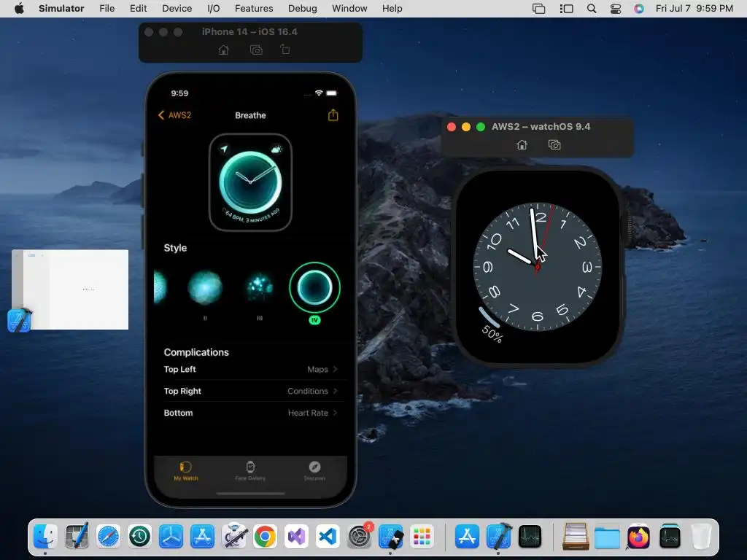The height and width of the screenshot is (560, 747).
Task: Open System Preferences from the Dock
Action: pos(360,537)
